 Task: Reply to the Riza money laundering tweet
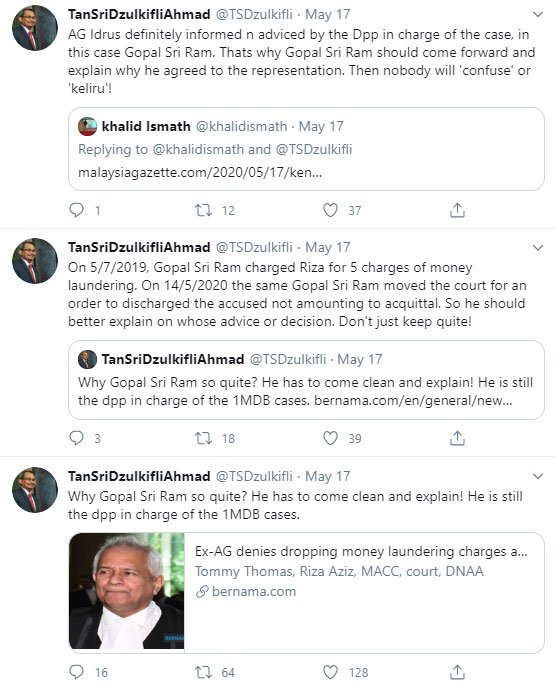[x=77, y=438]
